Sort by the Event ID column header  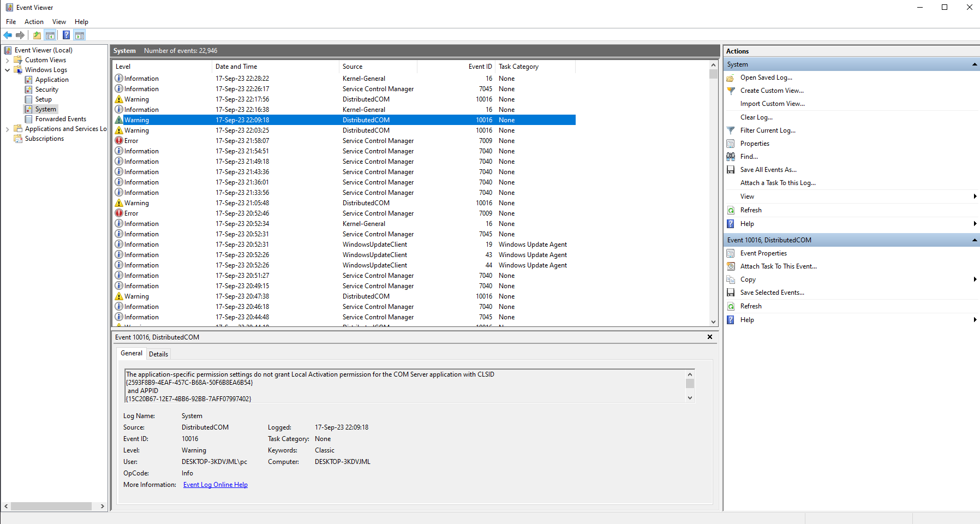coord(456,67)
